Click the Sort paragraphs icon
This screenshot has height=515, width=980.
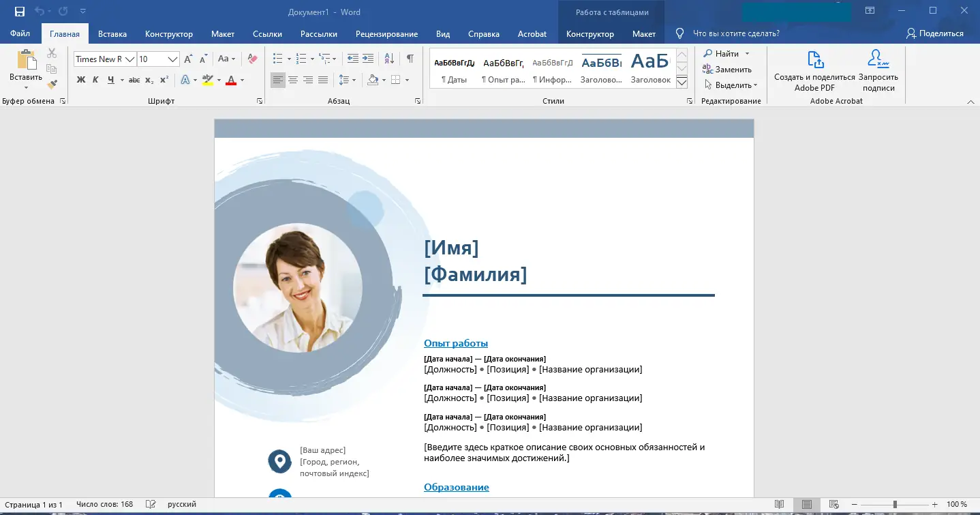click(388, 59)
